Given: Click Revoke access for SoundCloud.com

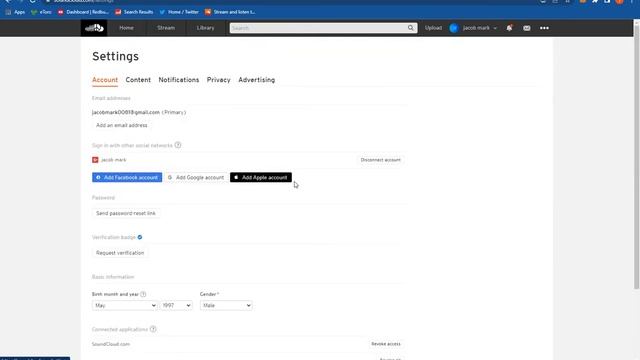Looking at the screenshot, I should point(386,344).
